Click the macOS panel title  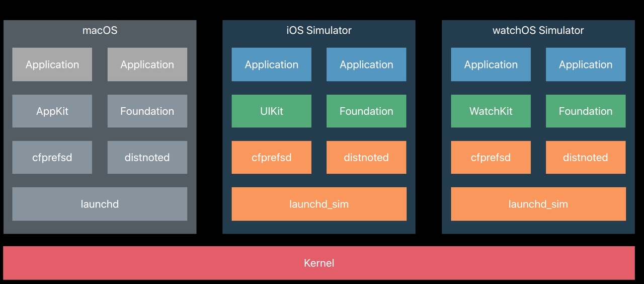(100, 30)
